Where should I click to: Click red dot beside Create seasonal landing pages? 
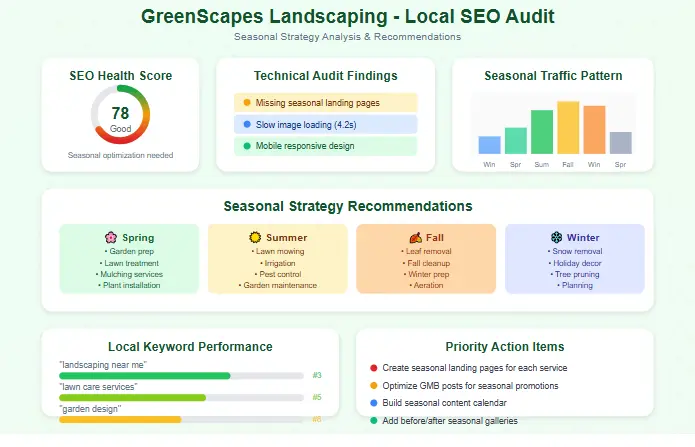click(374, 369)
